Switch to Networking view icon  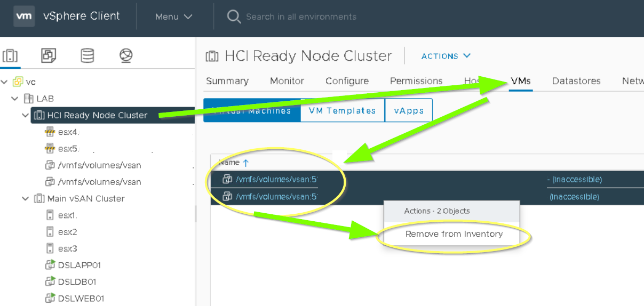[x=126, y=55]
